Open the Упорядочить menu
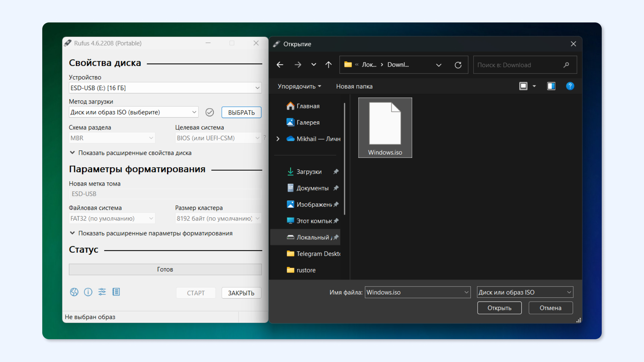Screen dimensions: 644x362 [299, 86]
